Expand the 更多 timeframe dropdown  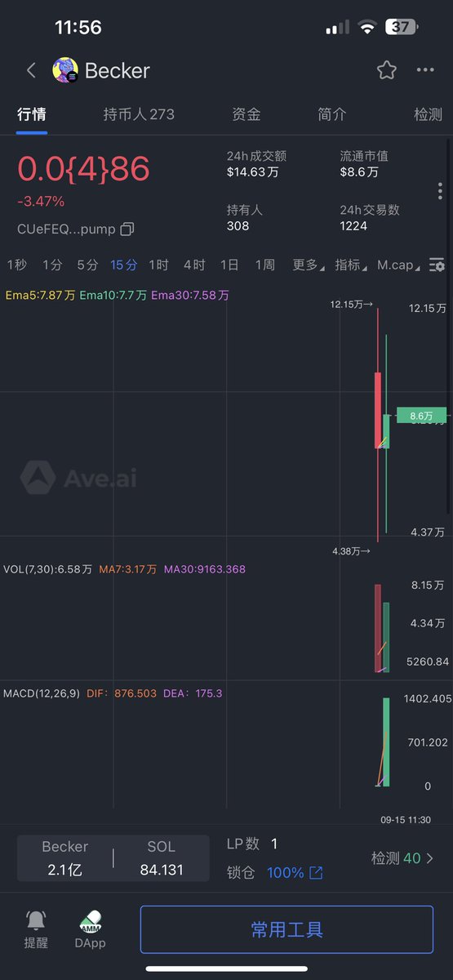tap(309, 265)
